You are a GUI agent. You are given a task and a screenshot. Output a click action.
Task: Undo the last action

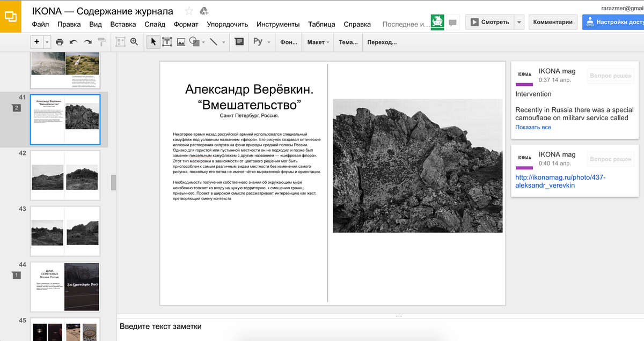tap(74, 41)
